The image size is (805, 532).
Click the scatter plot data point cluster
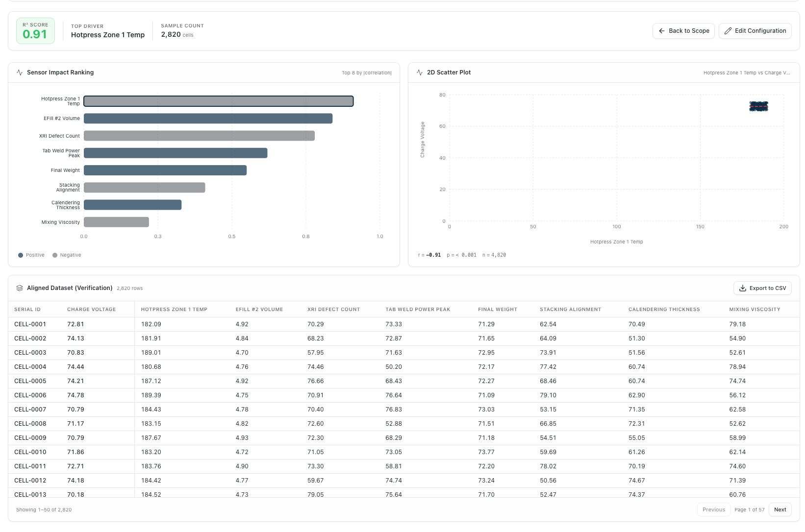click(758, 106)
